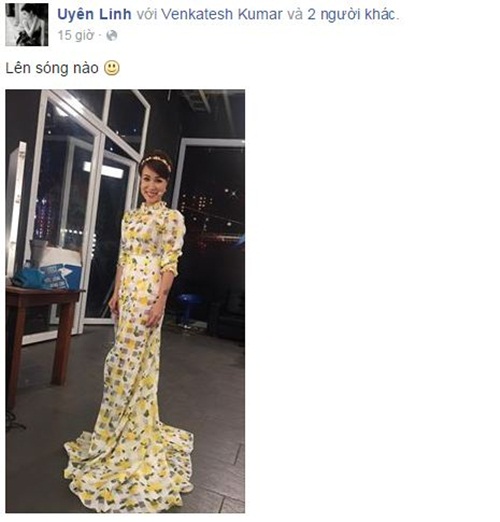Screen dimensions: 500x522
Task: Expand the list of 2 other tagged people
Action: tap(352, 14)
